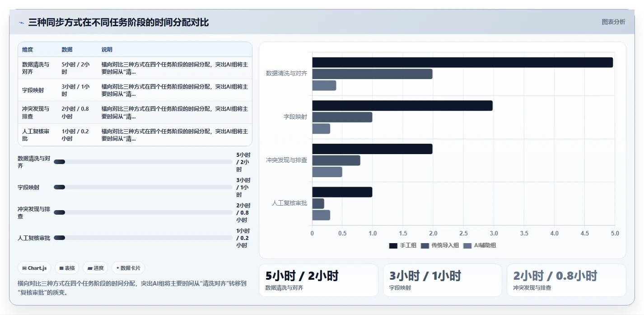Click chart y-axis label 人工复核审批
The height and width of the screenshot is (315, 644).
(x=289, y=203)
